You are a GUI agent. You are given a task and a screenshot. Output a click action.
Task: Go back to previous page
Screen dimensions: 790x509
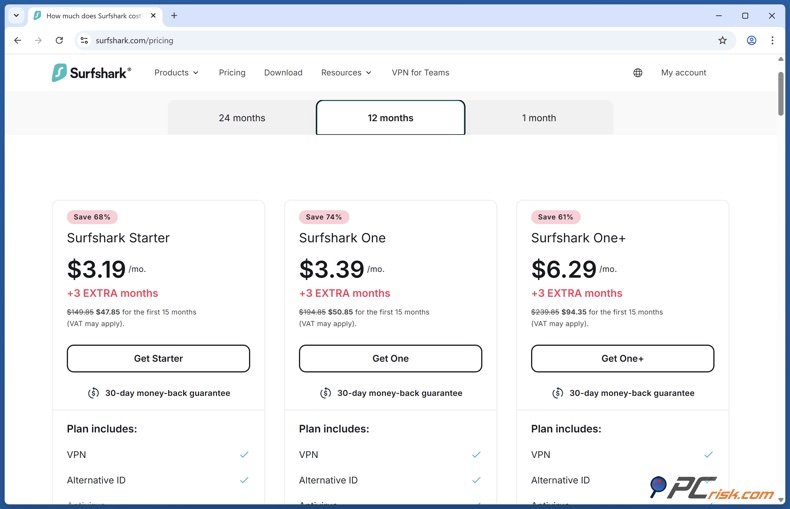pos(18,41)
